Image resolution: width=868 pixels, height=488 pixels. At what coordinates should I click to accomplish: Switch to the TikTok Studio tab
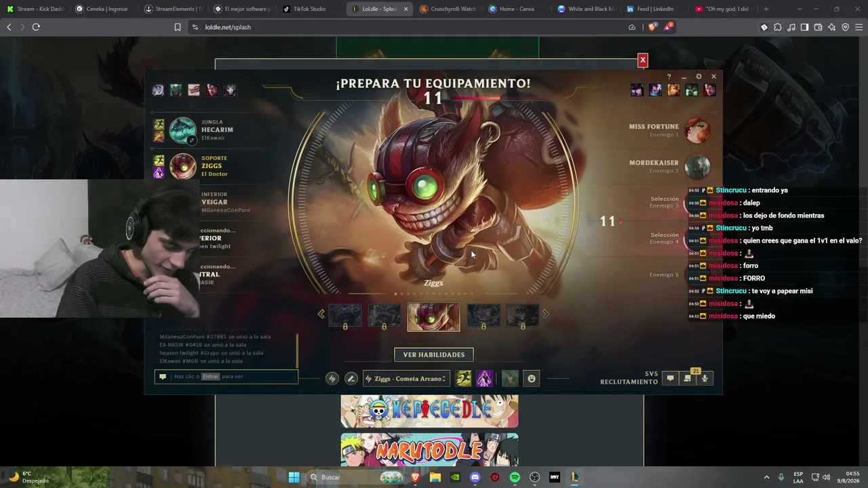(x=310, y=9)
